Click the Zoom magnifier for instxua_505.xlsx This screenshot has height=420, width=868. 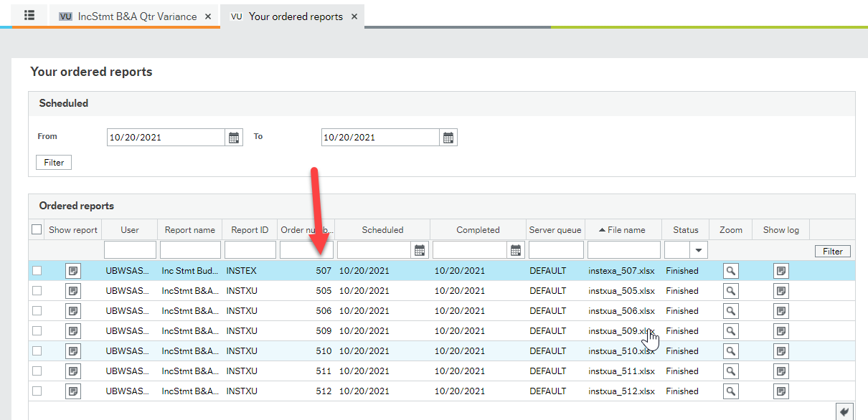[730, 290]
